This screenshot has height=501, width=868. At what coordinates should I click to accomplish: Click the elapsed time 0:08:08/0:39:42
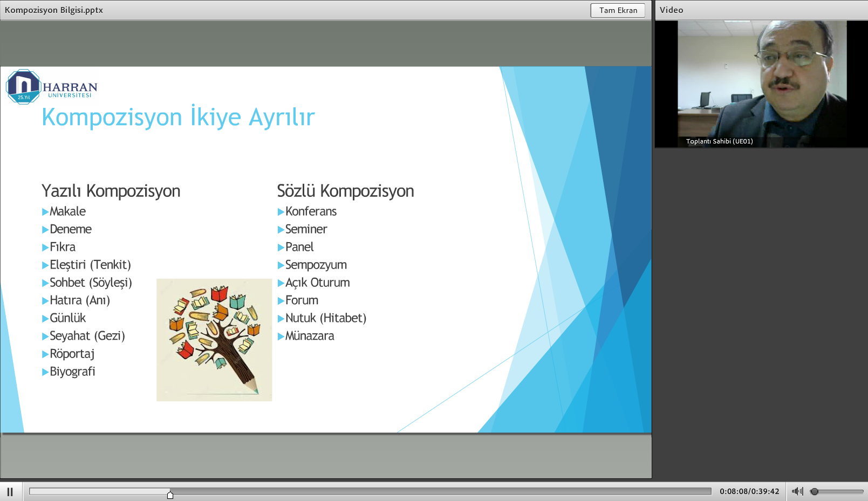(749, 491)
